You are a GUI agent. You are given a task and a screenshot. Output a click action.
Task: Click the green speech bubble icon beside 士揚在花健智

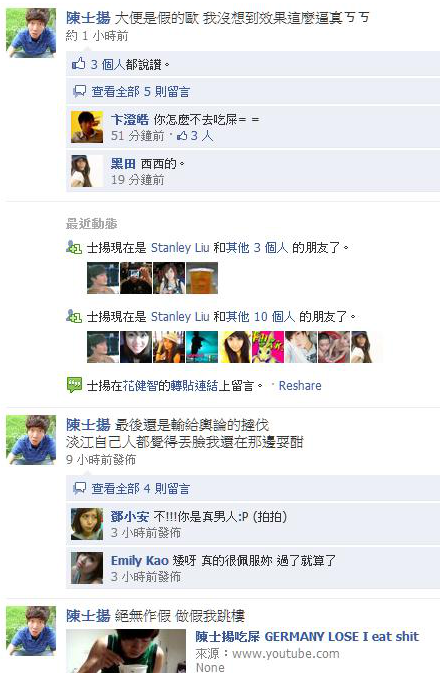click(x=74, y=385)
